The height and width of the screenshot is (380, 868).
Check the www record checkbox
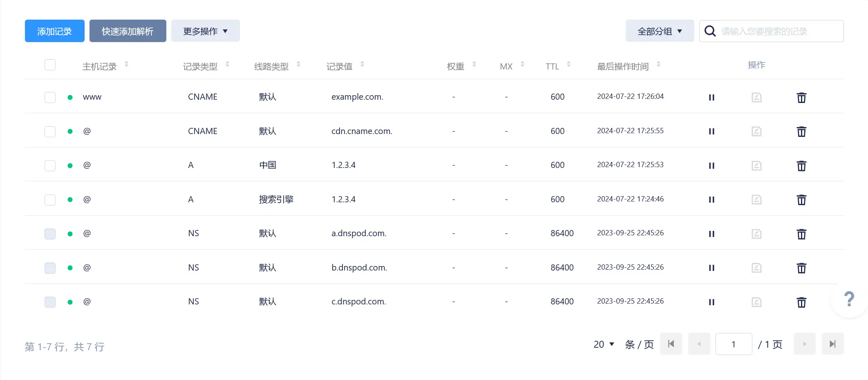tap(50, 97)
